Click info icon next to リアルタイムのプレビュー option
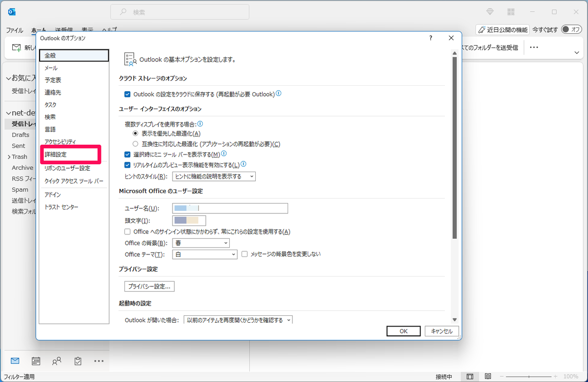Screen dimensions: 588x382 coord(244,164)
